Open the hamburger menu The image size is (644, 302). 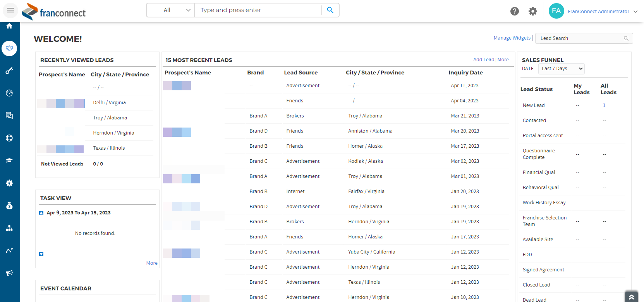pos(10,10)
